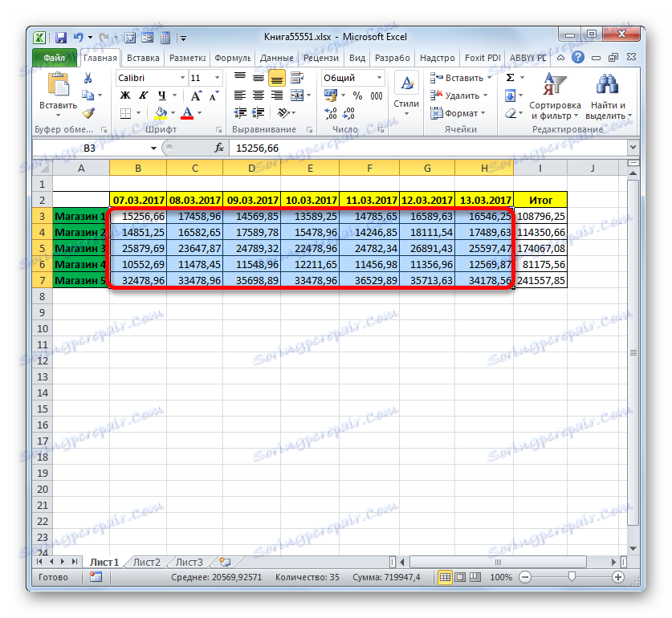Copy selected cells to the clipboard

88,96
